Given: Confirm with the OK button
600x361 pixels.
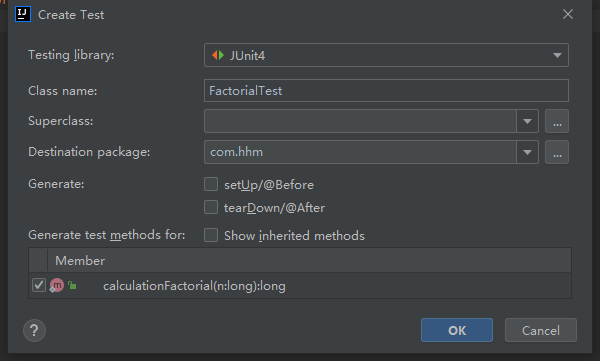Looking at the screenshot, I should click(457, 330).
